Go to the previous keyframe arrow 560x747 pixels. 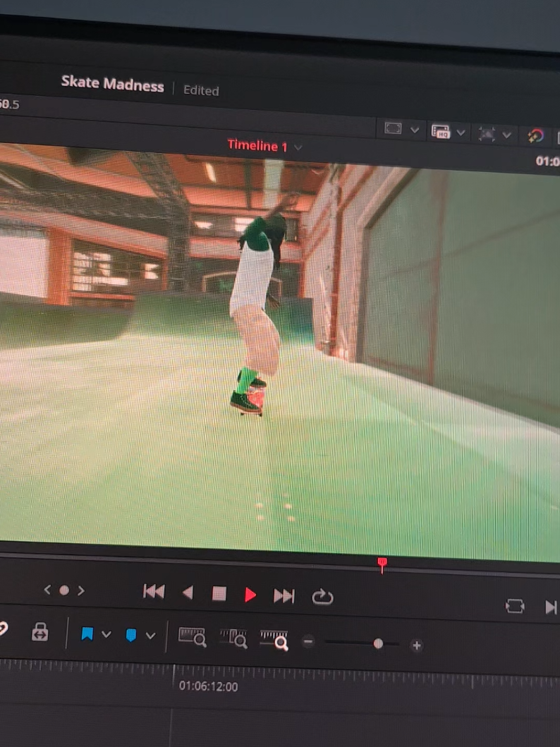(47, 590)
